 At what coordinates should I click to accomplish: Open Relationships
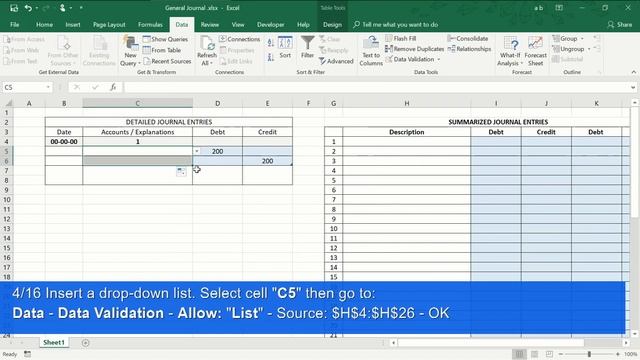469,49
